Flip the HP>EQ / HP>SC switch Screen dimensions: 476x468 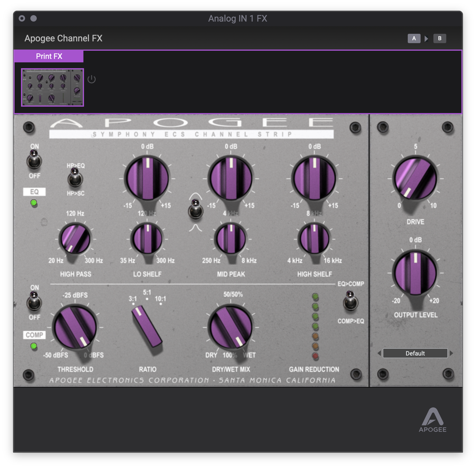76,177
